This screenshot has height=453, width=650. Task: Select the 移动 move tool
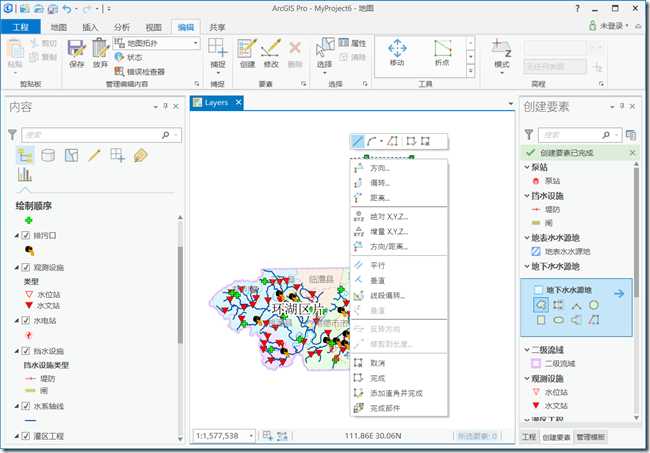[x=397, y=53]
